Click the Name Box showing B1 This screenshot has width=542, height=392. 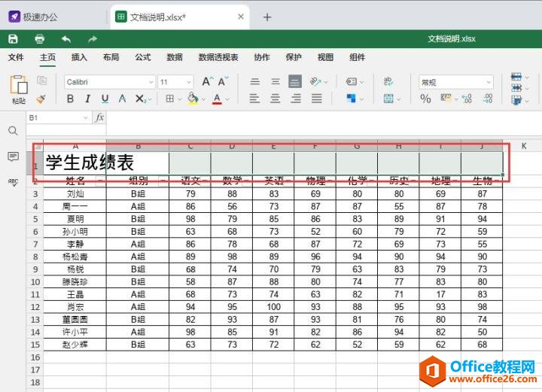pyautogui.click(x=58, y=118)
